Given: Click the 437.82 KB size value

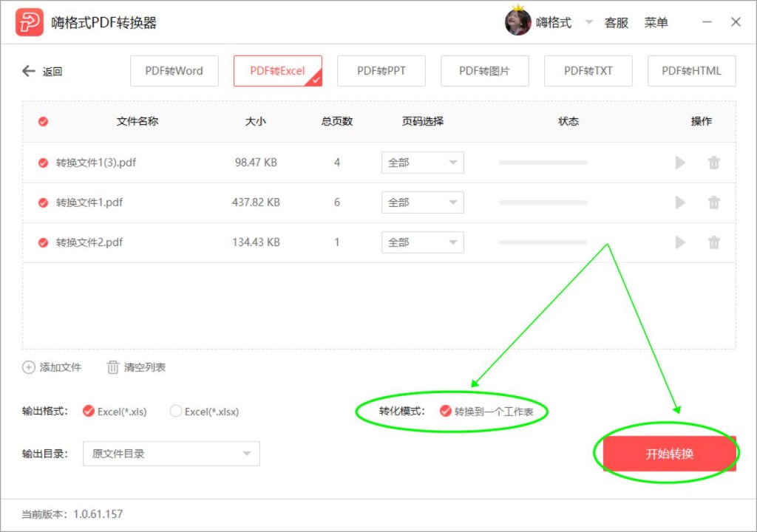Looking at the screenshot, I should coord(256,202).
